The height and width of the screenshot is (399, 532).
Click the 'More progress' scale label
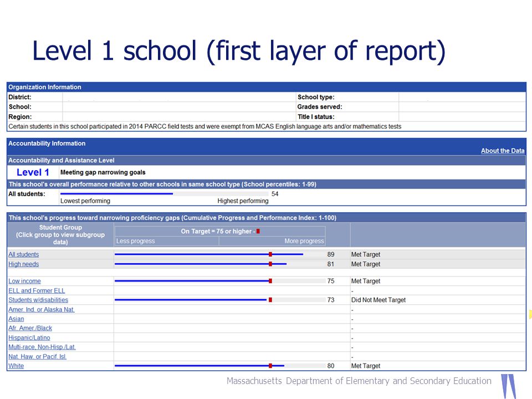click(304, 241)
